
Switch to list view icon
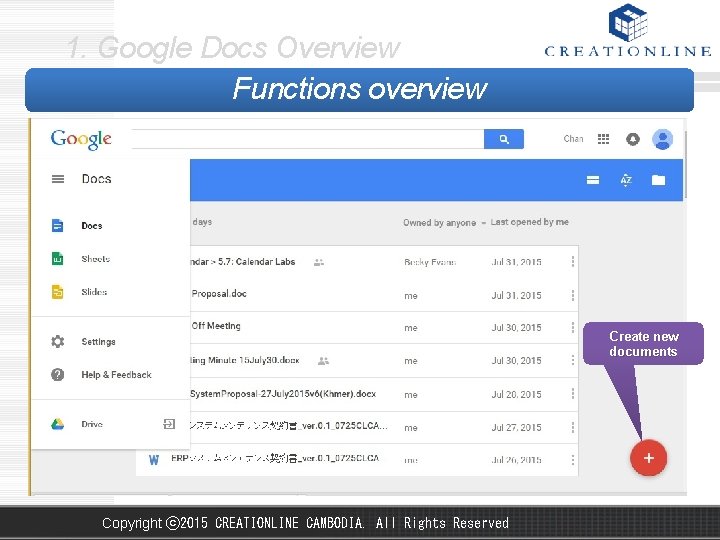(x=593, y=180)
